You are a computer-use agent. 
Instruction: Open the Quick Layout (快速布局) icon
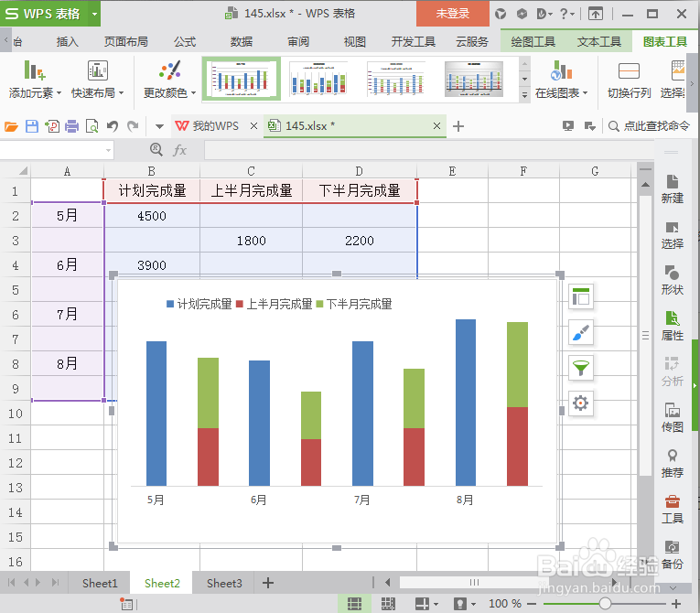point(97,70)
